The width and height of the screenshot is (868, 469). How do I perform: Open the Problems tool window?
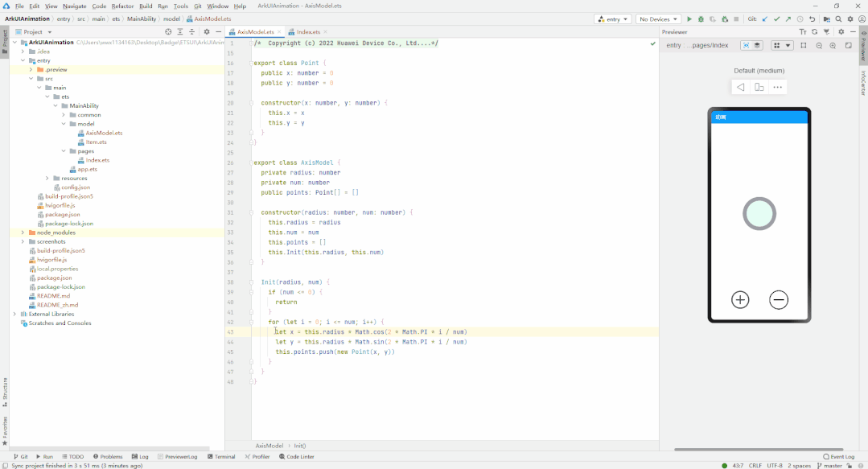tap(108, 457)
